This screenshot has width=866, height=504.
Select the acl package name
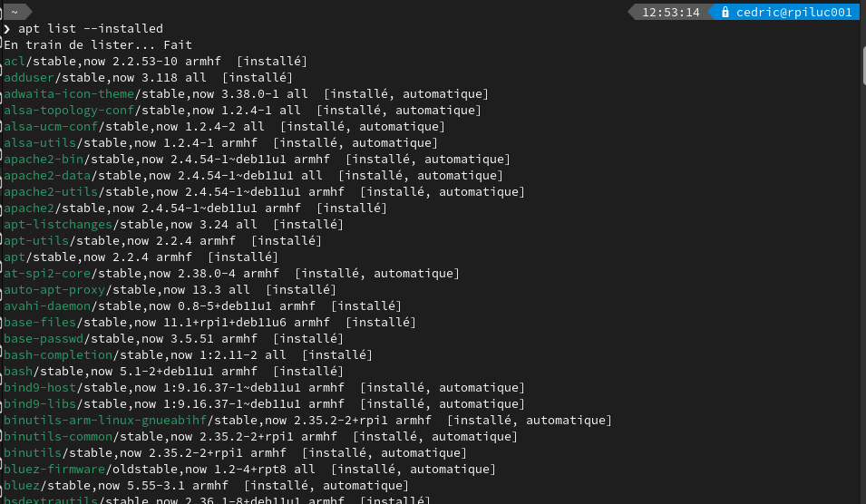click(15, 62)
